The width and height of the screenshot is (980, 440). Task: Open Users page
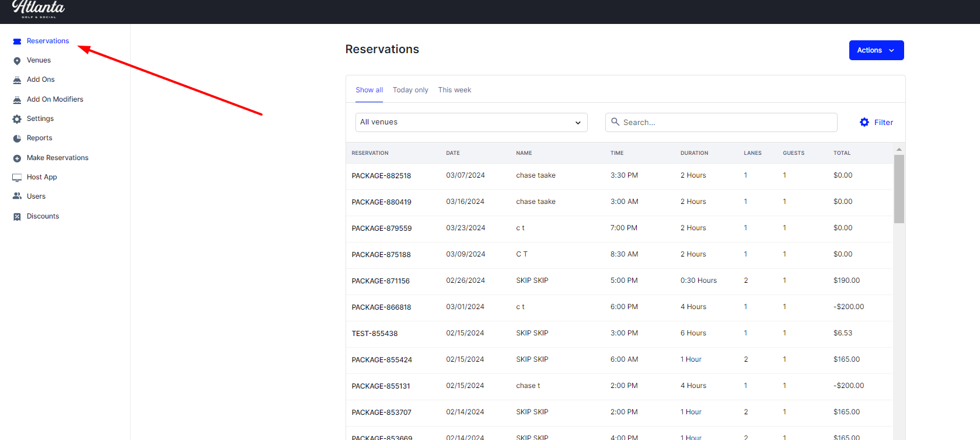tap(36, 196)
